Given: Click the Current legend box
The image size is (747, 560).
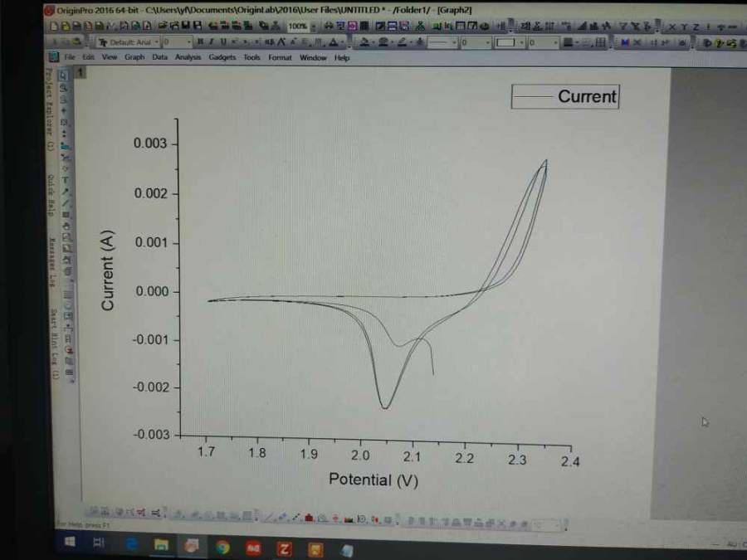Looking at the screenshot, I should tap(565, 97).
